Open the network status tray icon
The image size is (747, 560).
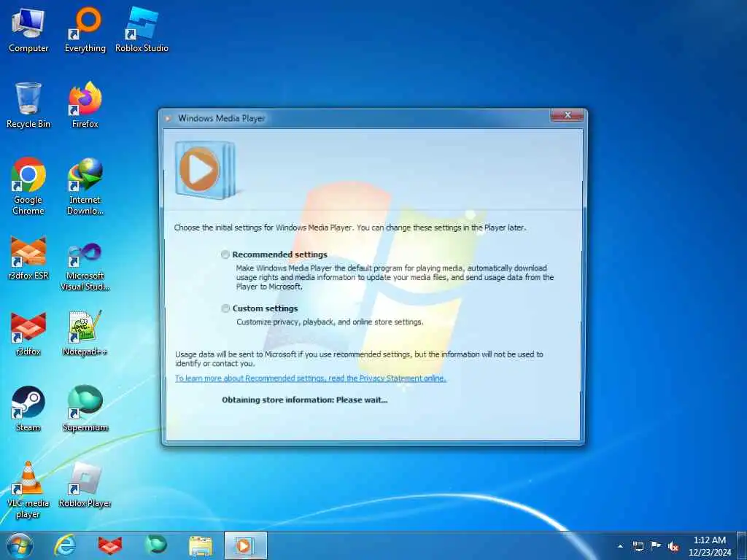click(x=638, y=546)
